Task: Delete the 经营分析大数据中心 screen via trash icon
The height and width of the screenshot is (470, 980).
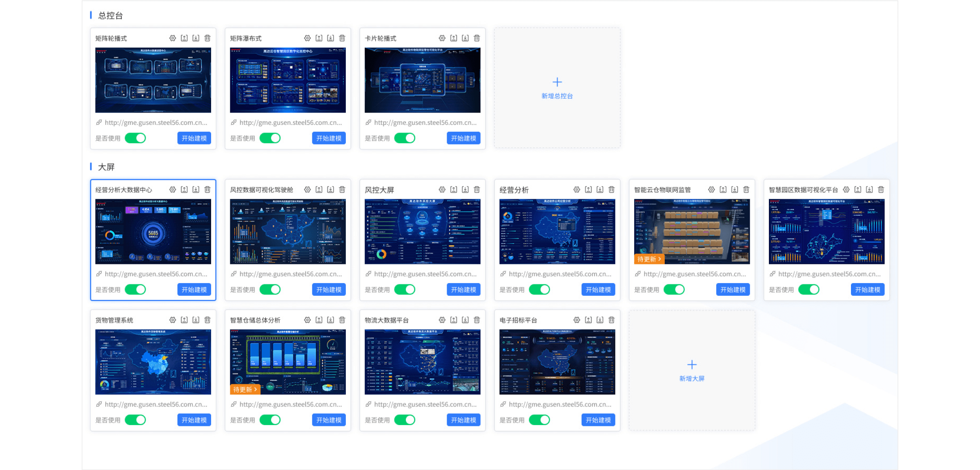Action: [x=207, y=189]
